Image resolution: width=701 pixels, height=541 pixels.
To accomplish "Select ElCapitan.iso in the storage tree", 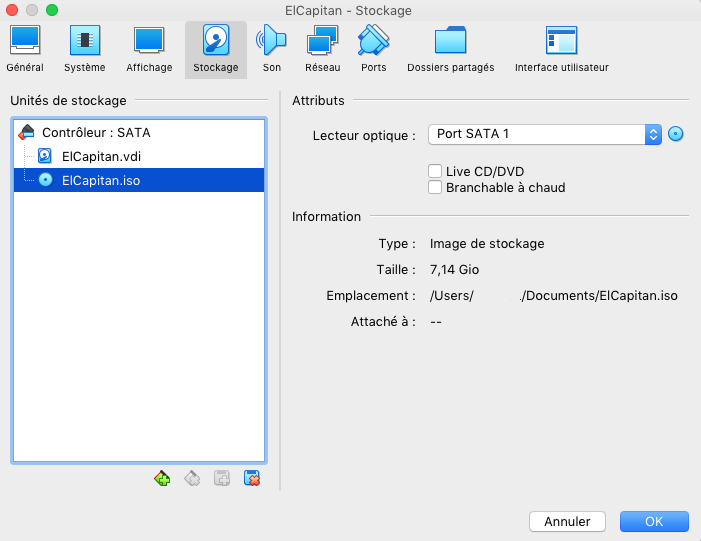I will point(139,180).
